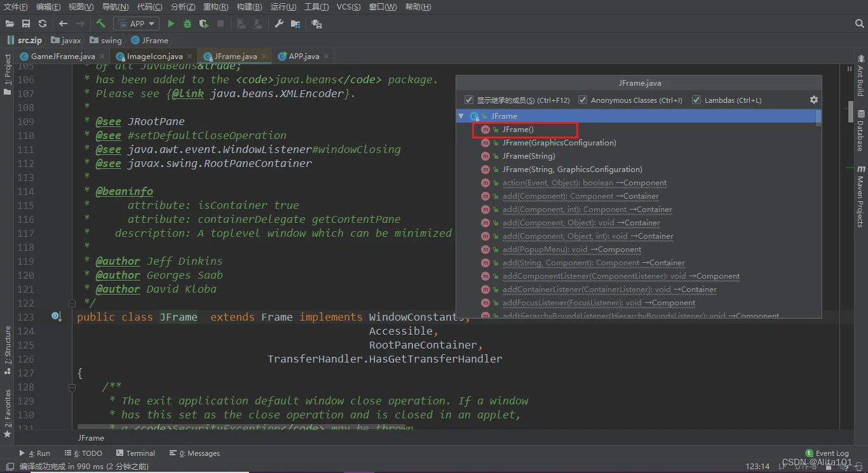Screen dimensions: 868x473
Task: Open the 2: Favorites tool window
Action: coord(8,413)
